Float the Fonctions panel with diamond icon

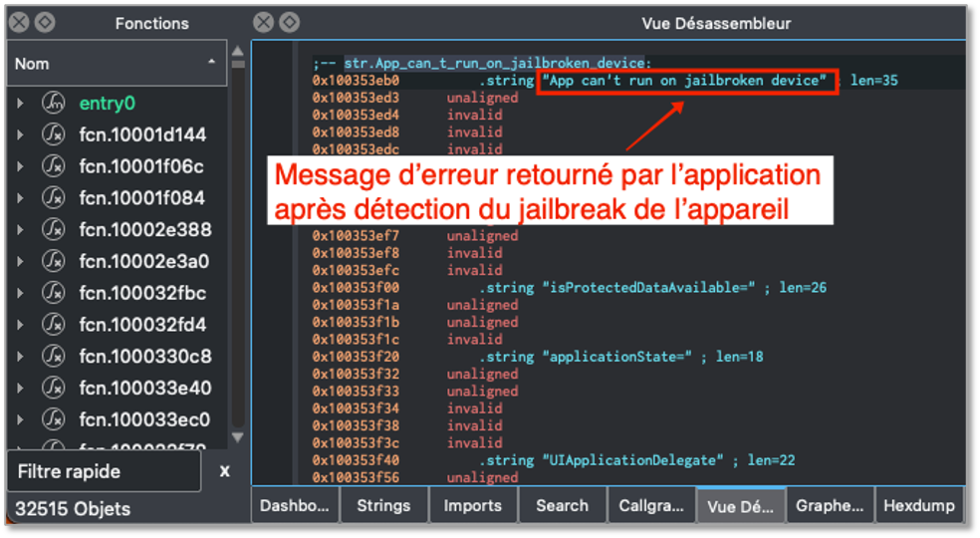45,23
